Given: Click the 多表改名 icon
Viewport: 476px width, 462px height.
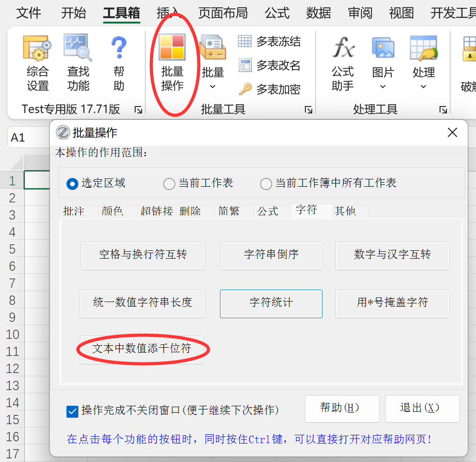Looking at the screenshot, I should pos(245,65).
